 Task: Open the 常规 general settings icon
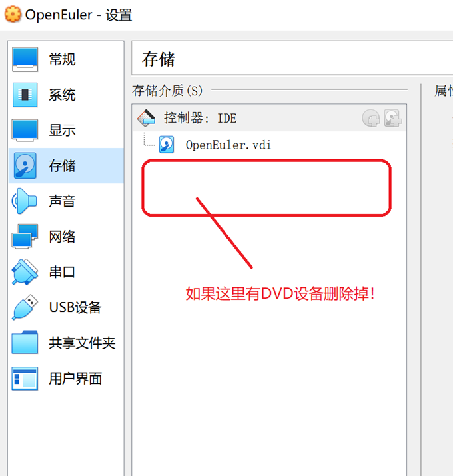(25, 59)
